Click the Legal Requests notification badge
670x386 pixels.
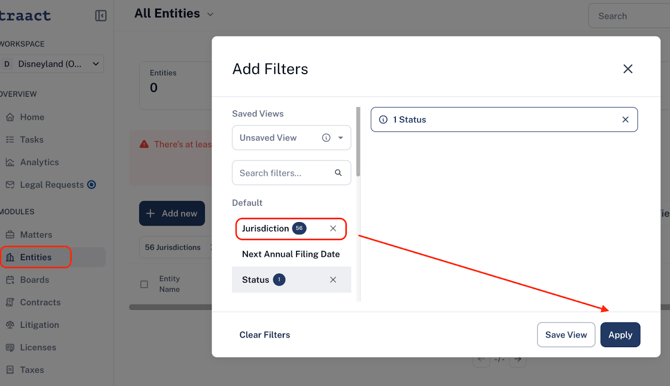click(x=91, y=185)
